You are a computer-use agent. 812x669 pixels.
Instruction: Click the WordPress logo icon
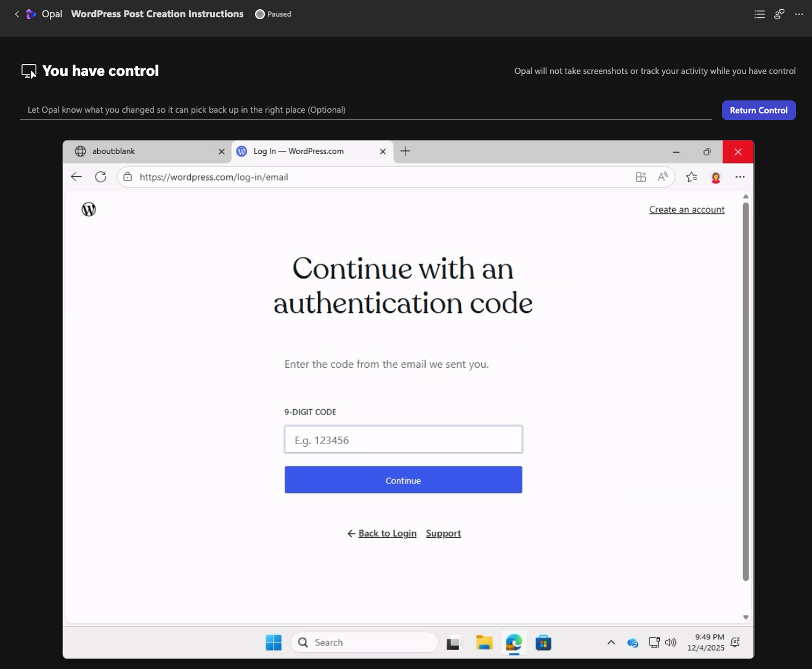click(x=89, y=209)
